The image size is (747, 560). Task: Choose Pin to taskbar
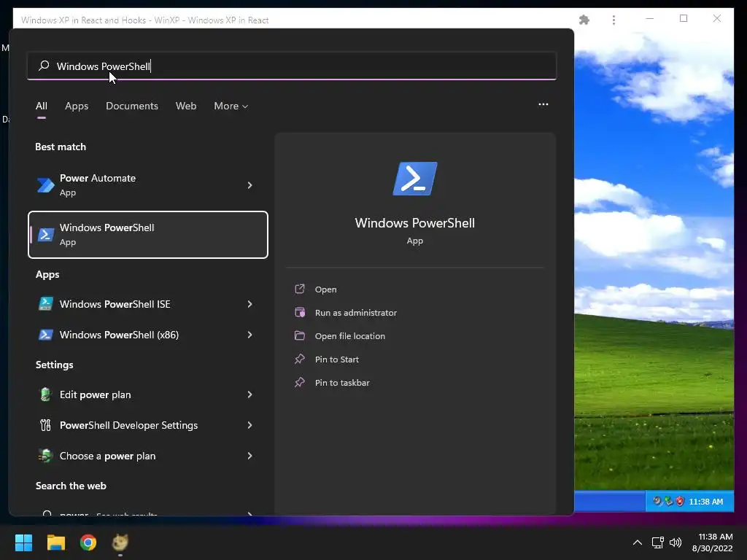(x=342, y=382)
